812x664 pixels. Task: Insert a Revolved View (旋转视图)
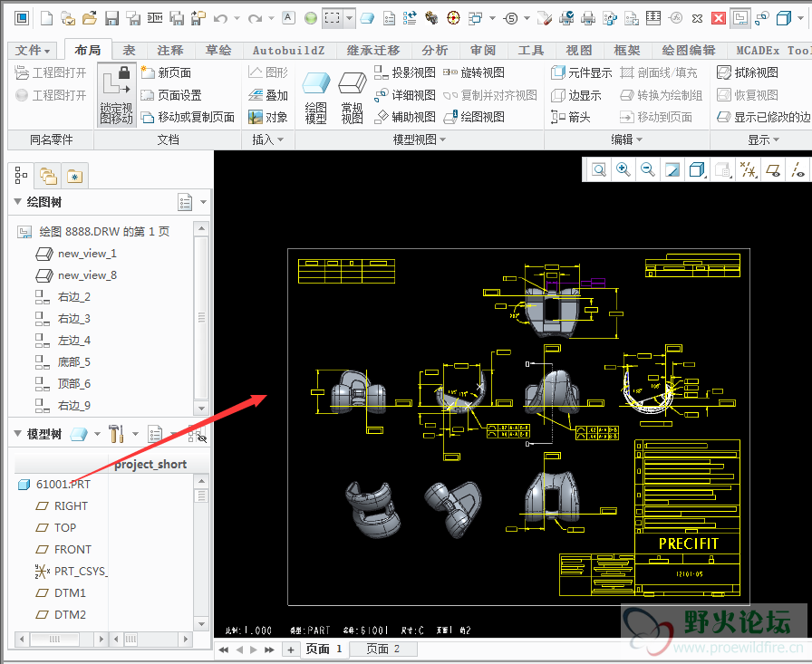474,72
